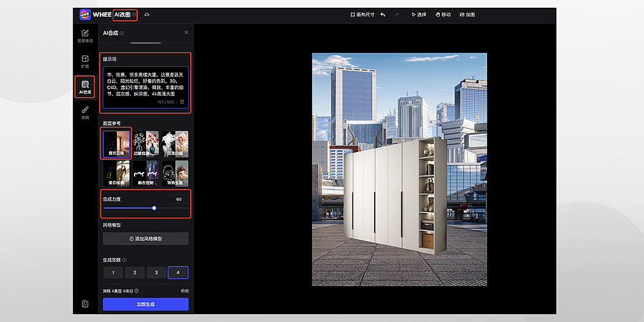Click the cloud save icon
The width and height of the screenshot is (644, 322).
pos(147,15)
